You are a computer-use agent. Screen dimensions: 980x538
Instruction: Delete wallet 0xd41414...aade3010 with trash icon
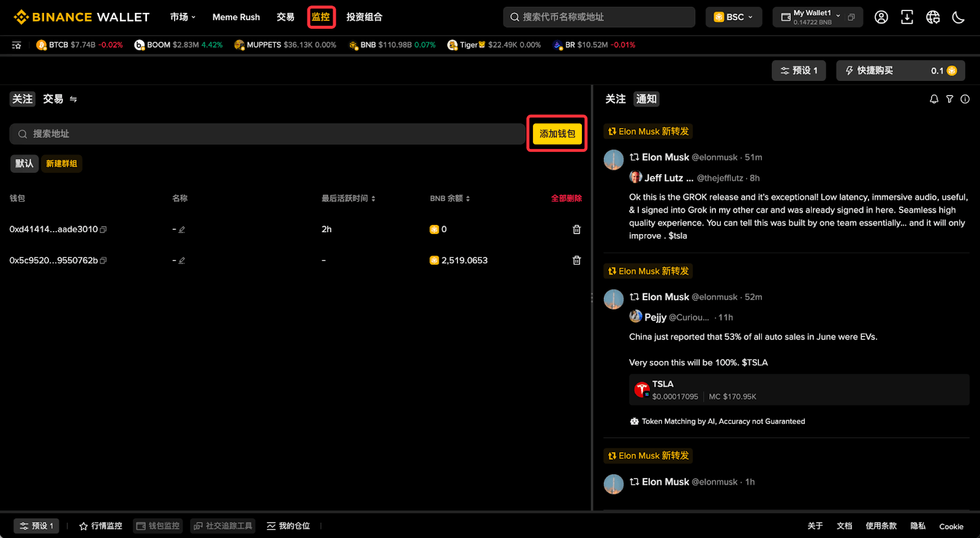coord(576,229)
